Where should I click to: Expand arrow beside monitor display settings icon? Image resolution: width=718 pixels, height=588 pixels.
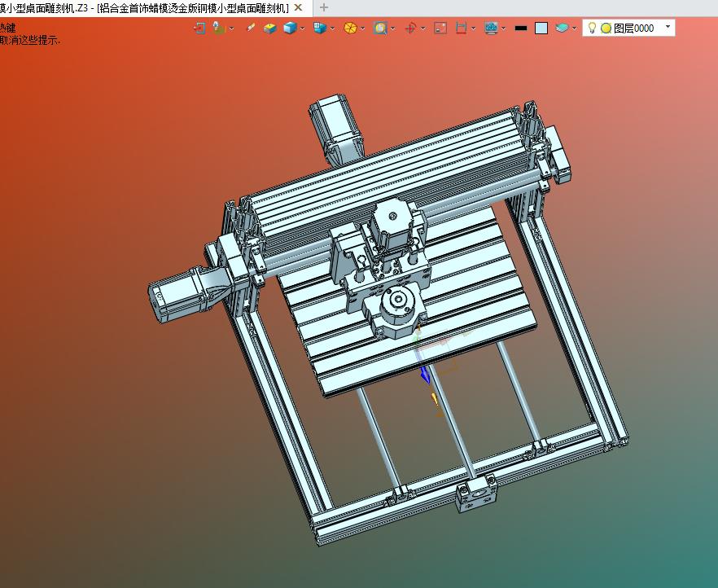504,29
